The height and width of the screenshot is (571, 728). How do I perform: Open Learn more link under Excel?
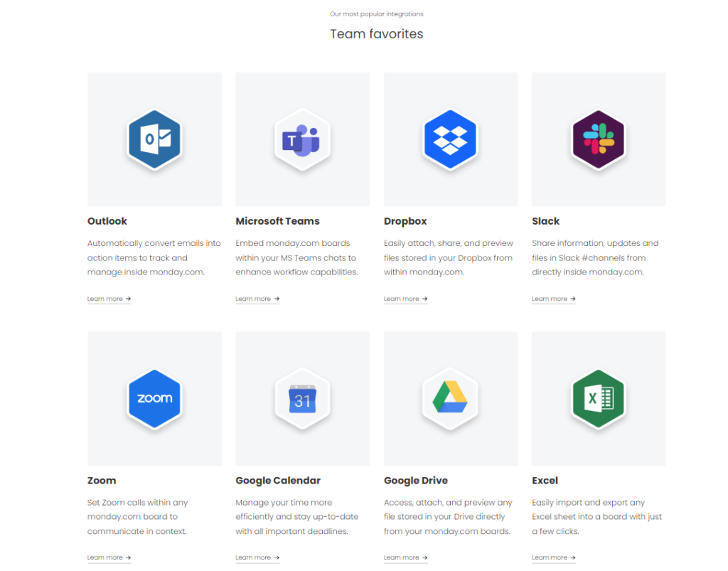553,557
